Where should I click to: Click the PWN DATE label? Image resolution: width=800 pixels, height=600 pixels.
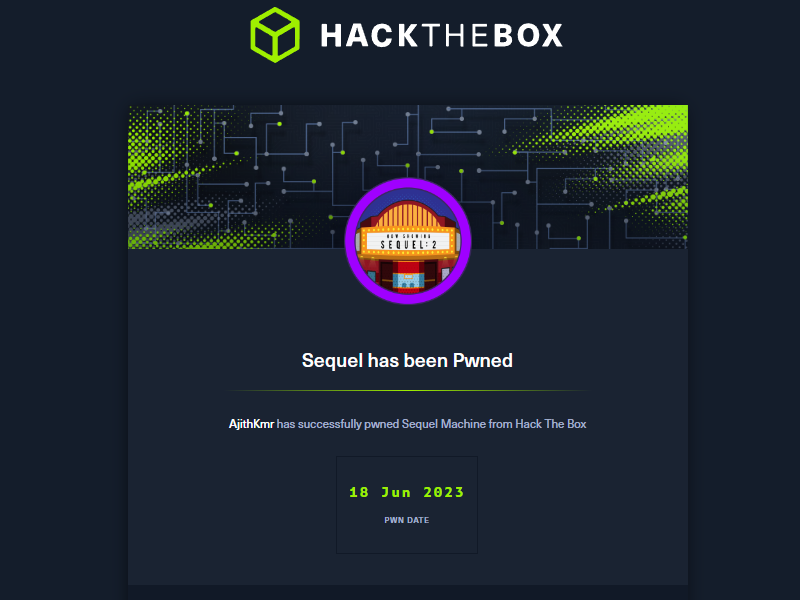[x=407, y=520]
